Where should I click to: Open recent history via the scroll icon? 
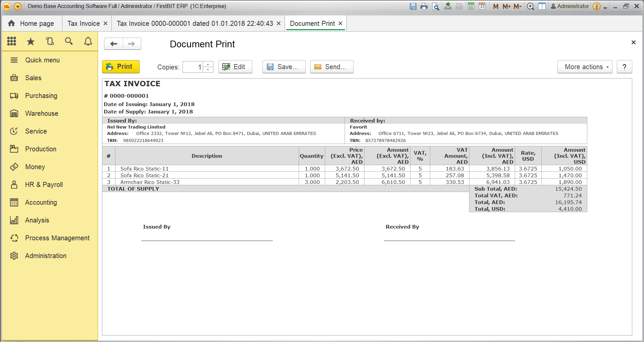(x=50, y=41)
